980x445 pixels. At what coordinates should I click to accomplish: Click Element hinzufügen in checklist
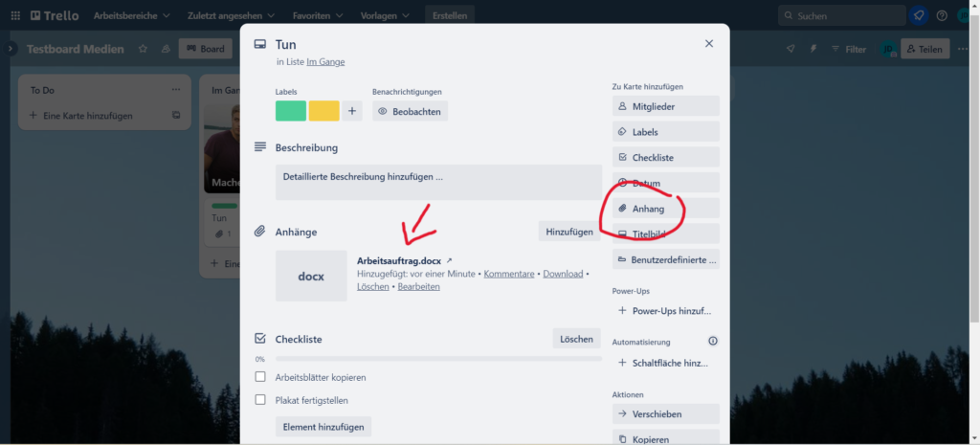pos(323,427)
